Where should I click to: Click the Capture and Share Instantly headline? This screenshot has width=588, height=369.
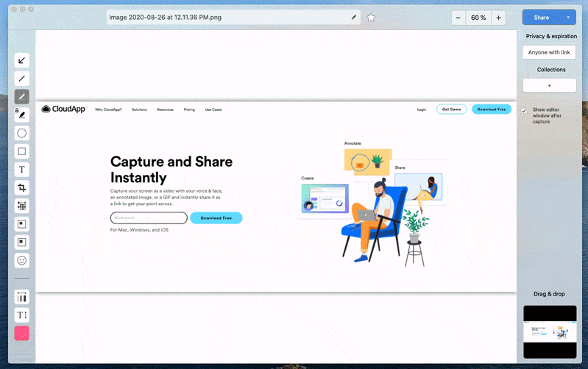click(171, 169)
